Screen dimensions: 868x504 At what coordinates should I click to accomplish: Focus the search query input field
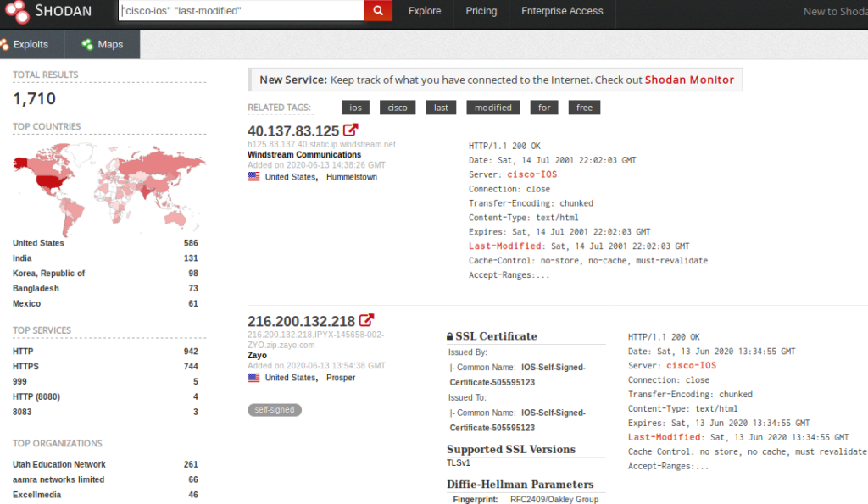(242, 10)
